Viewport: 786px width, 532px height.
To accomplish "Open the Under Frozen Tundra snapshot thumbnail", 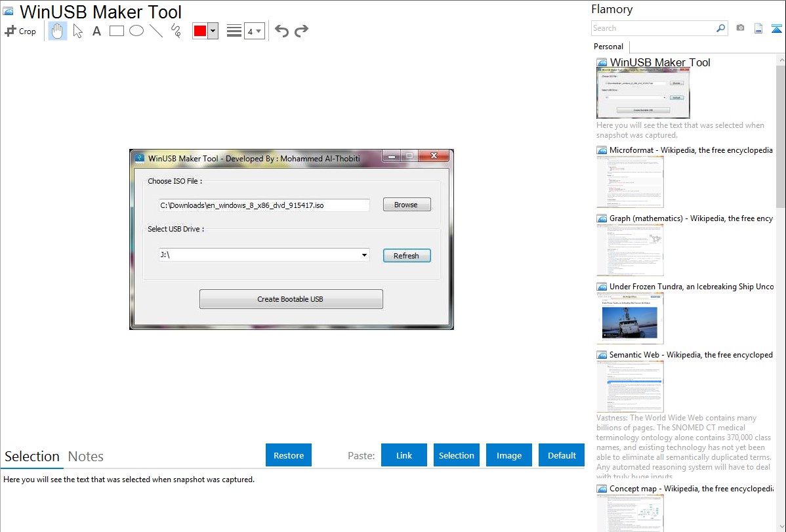I will (x=630, y=318).
